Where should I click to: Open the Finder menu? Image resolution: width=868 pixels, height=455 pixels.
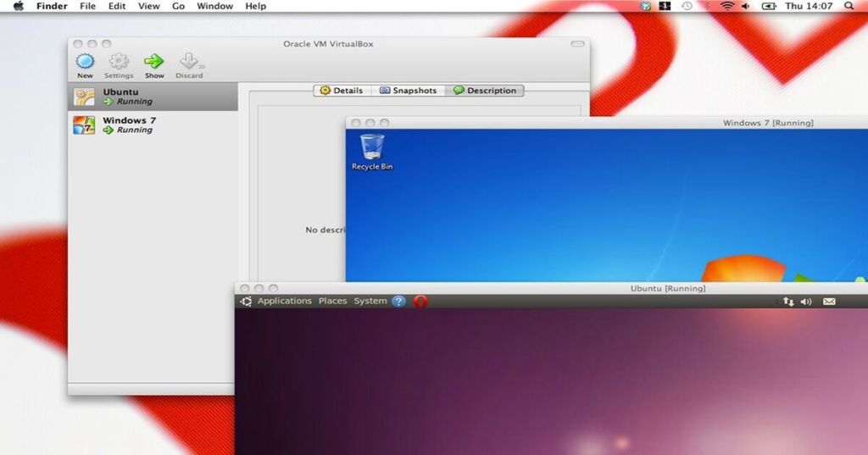point(52,6)
